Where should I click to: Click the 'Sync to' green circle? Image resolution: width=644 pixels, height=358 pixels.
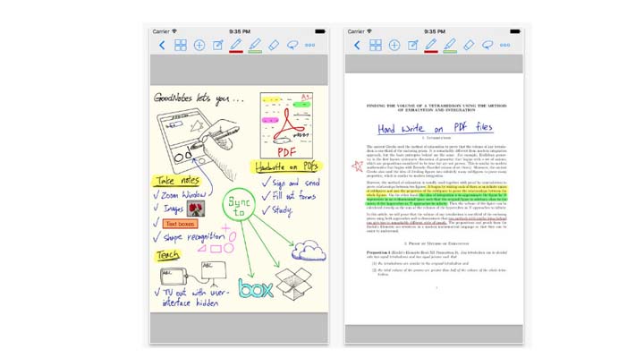pos(239,204)
